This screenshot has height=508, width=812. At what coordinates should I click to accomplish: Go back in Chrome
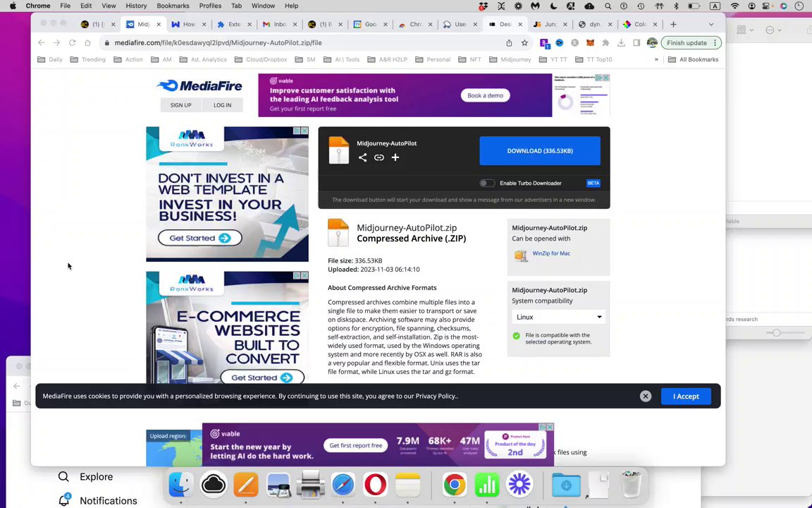pyautogui.click(x=42, y=43)
